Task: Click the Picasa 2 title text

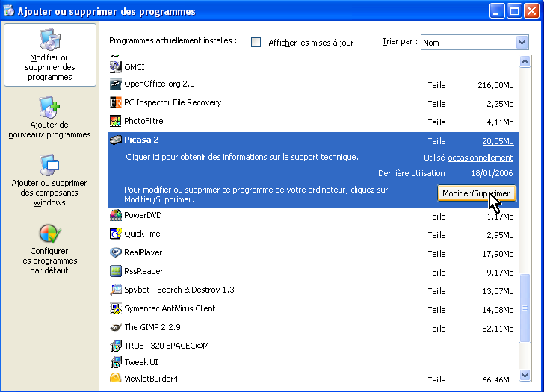Action: (x=141, y=140)
